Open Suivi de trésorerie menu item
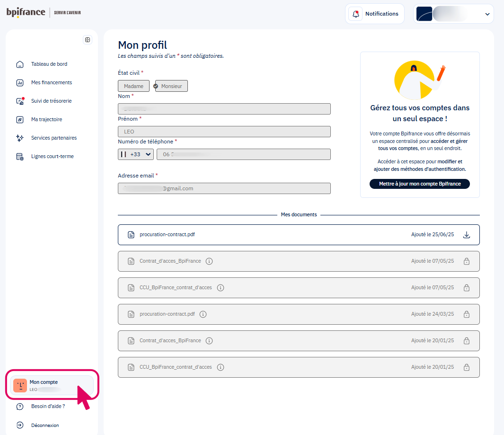The height and width of the screenshot is (435, 504). pyautogui.click(x=52, y=101)
